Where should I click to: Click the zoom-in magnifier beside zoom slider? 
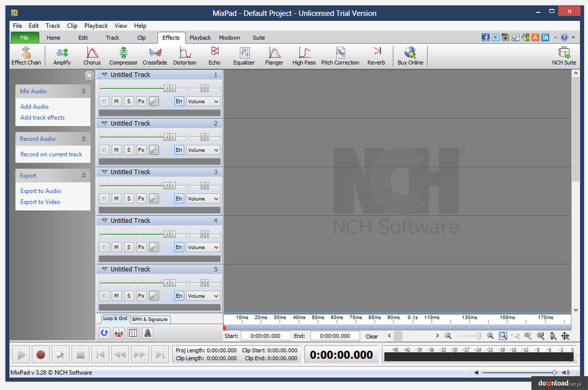490,336
